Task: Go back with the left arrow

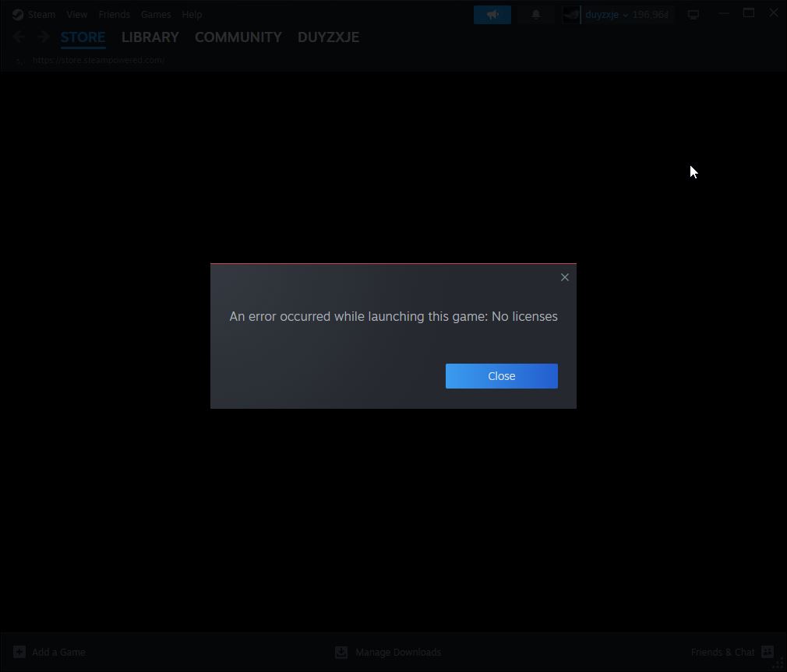Action: [x=19, y=37]
